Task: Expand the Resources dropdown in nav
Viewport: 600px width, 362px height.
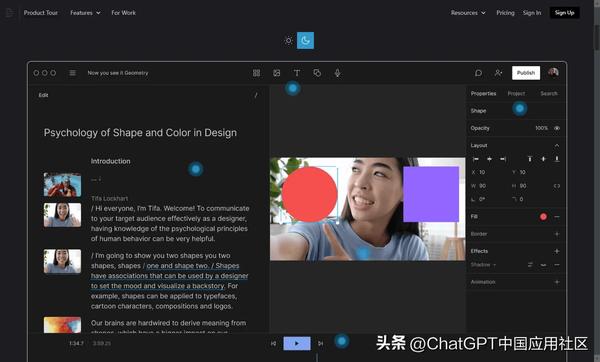Action: point(468,13)
